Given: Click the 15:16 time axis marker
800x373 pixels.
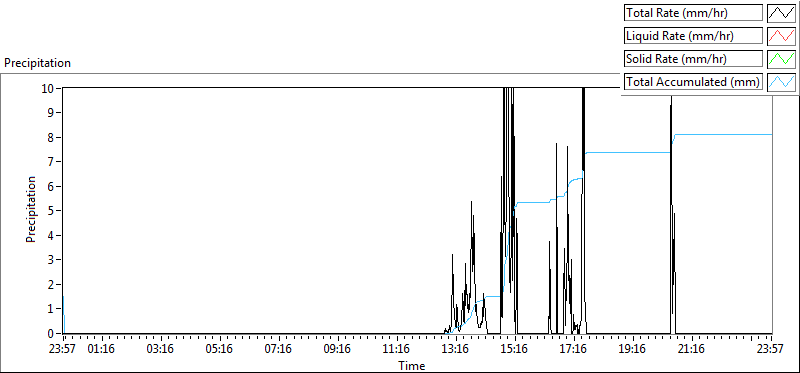Looking at the screenshot, I should tap(514, 350).
